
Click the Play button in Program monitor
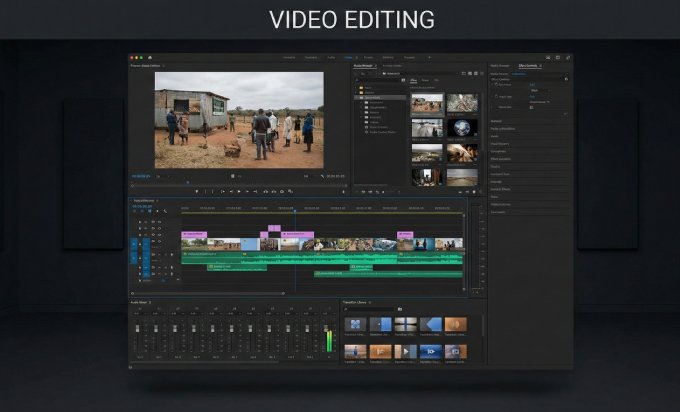(x=240, y=191)
